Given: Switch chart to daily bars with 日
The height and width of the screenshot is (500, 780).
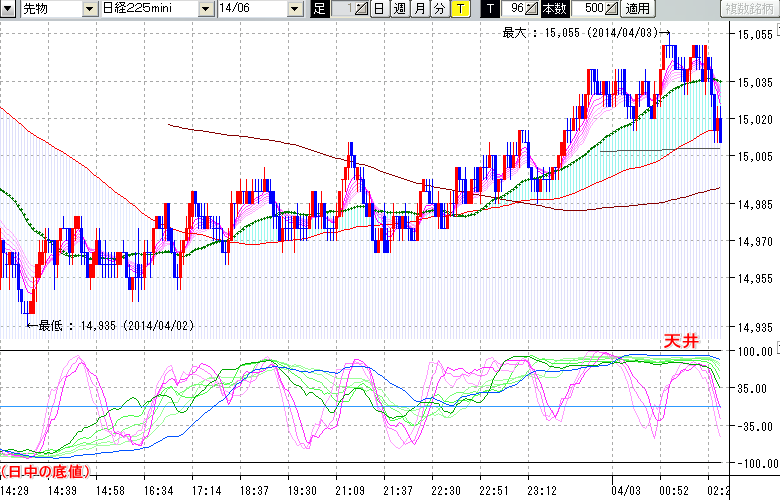Looking at the screenshot, I should (x=378, y=9).
